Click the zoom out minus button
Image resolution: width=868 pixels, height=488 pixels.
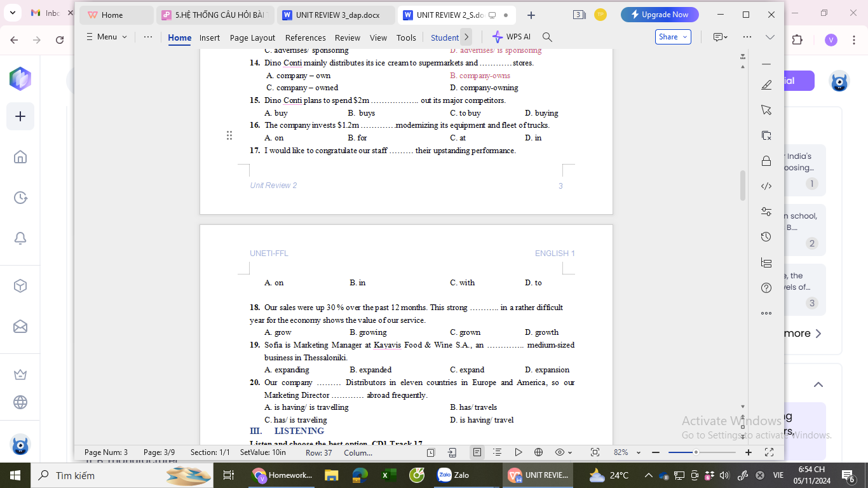(x=656, y=452)
